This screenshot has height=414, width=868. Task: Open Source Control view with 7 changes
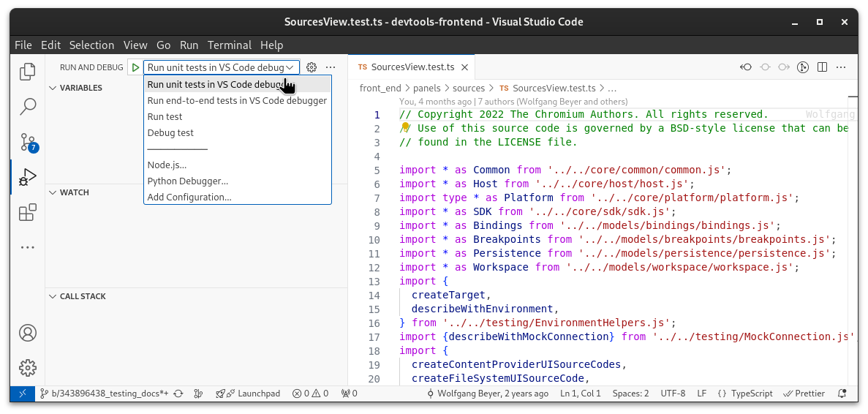pos(28,142)
